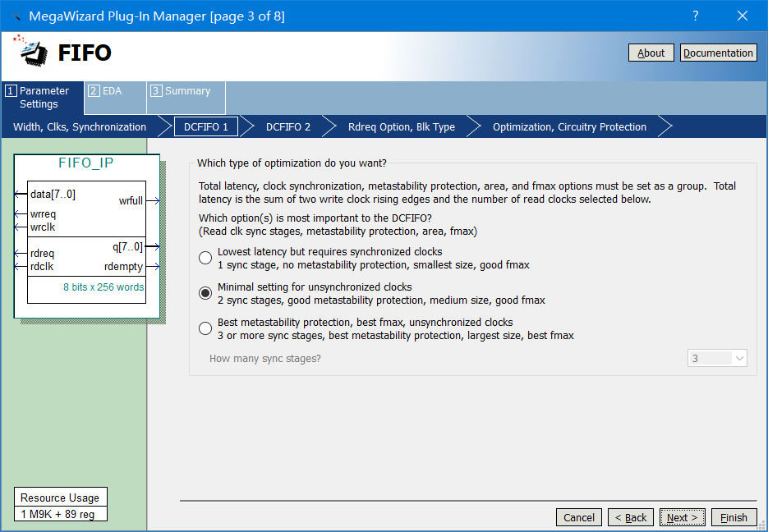Click the title bar help question mark
The height and width of the screenshot is (532, 768).
coord(695,16)
